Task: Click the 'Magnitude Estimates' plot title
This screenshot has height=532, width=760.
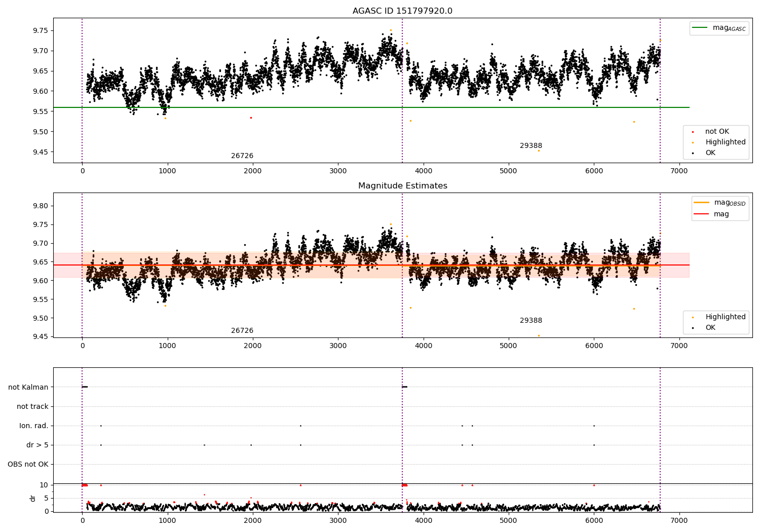Action: 402,186
